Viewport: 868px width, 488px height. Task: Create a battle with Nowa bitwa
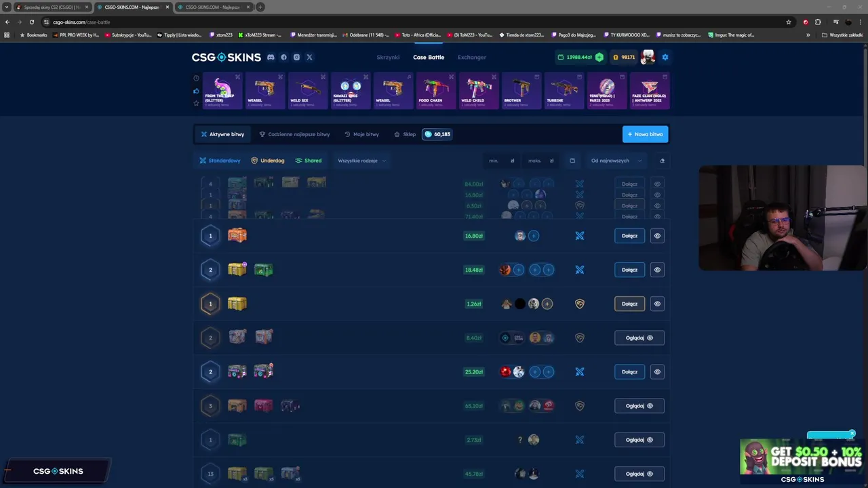(x=645, y=134)
